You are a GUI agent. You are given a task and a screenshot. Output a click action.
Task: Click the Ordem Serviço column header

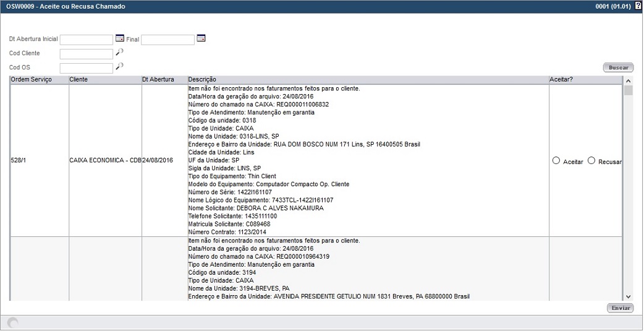tap(32, 80)
